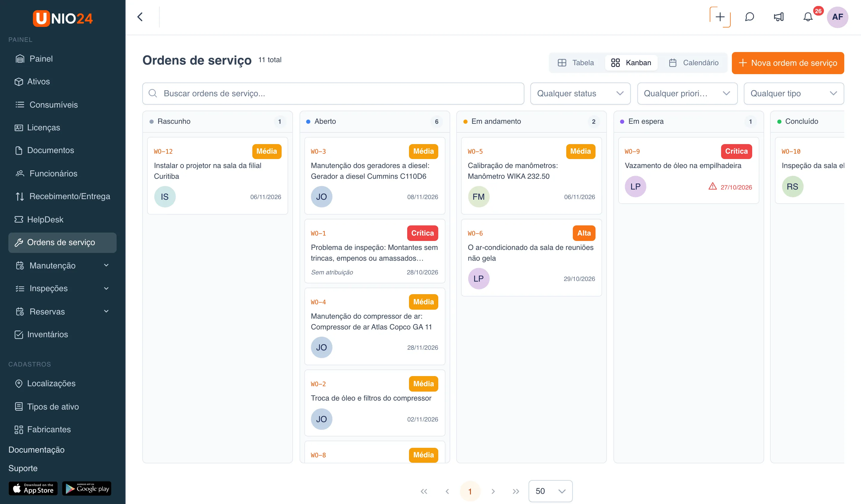
Task: Open the quick add plus icon in header
Action: pyautogui.click(x=720, y=17)
